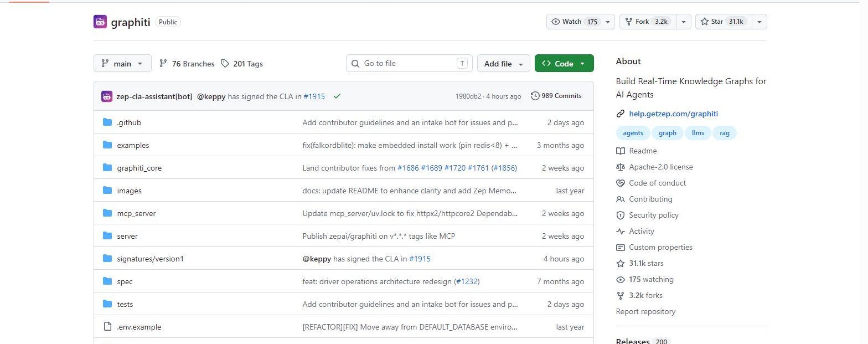
Task: Click the branch icon beside 76 Branches
Action: pyautogui.click(x=163, y=64)
